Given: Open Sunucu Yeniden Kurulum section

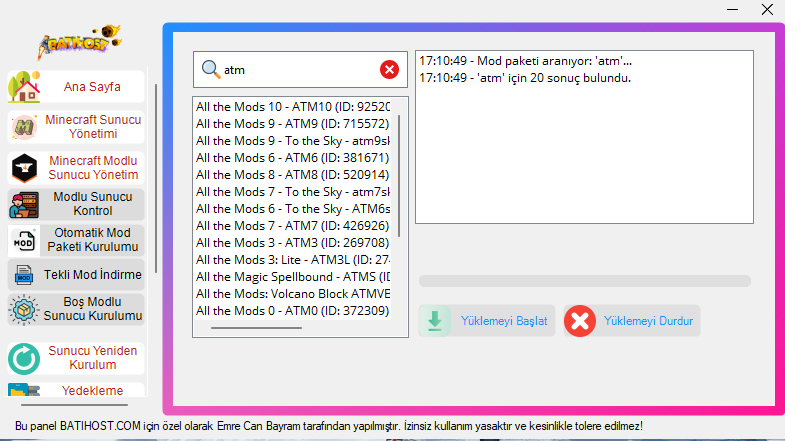Looking at the screenshot, I should [x=76, y=358].
